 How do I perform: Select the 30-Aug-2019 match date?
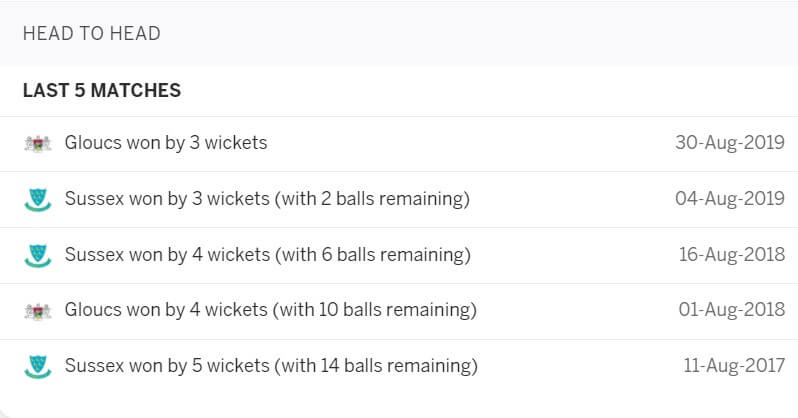click(730, 143)
